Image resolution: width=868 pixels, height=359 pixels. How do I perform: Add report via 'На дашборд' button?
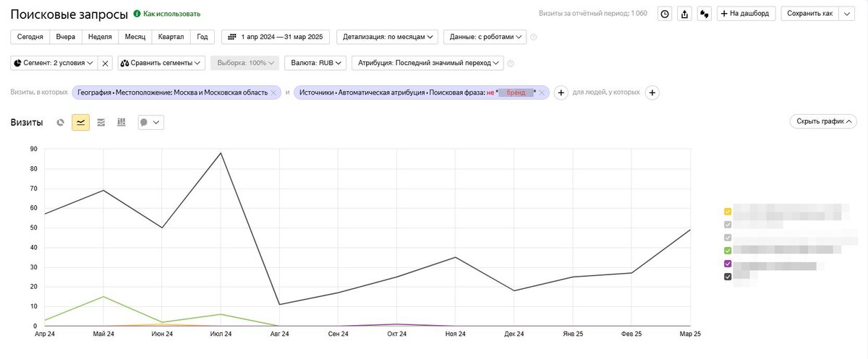[746, 14]
